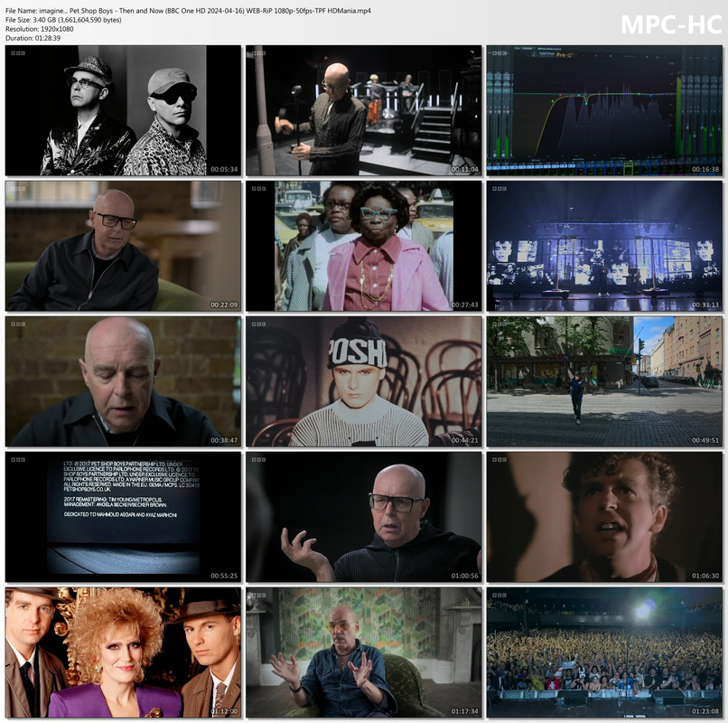Click the 00:05:34 timestamp label
The height and width of the screenshot is (723, 728).
[224, 169]
